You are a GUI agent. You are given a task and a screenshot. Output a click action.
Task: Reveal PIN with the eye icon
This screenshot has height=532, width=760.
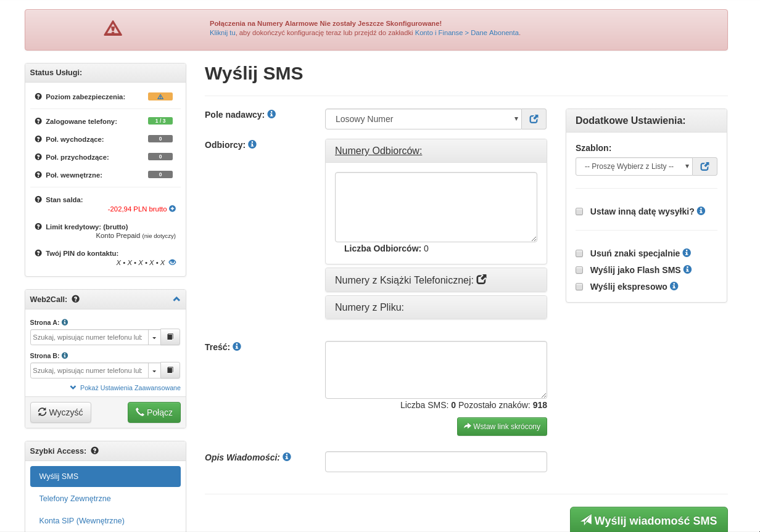click(173, 262)
